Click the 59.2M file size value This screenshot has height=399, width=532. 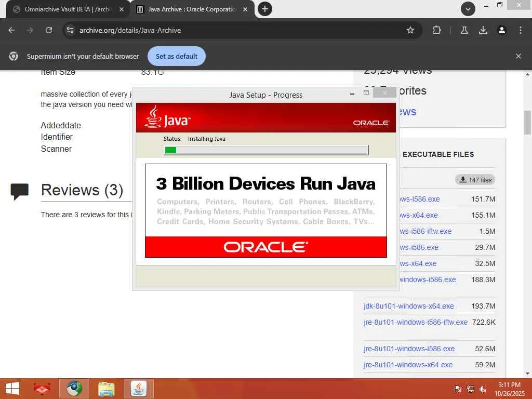[485, 365]
